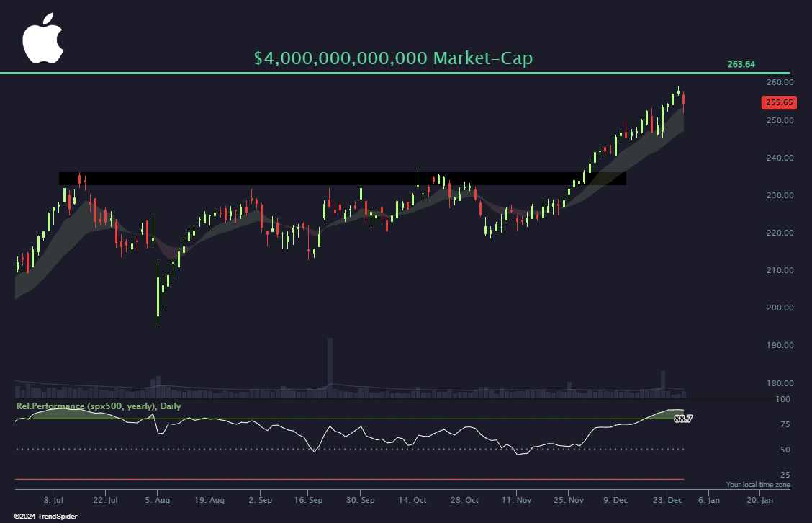The width and height of the screenshot is (812, 523).
Task: Click the 88.7 relative performance value label
Action: (x=682, y=419)
